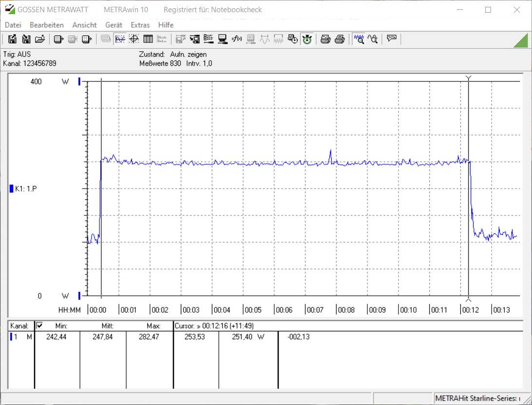Image resolution: width=532 pixels, height=405 pixels.
Task: Click the METRAHit Starline-Series status bar entry
Action: [x=478, y=398]
